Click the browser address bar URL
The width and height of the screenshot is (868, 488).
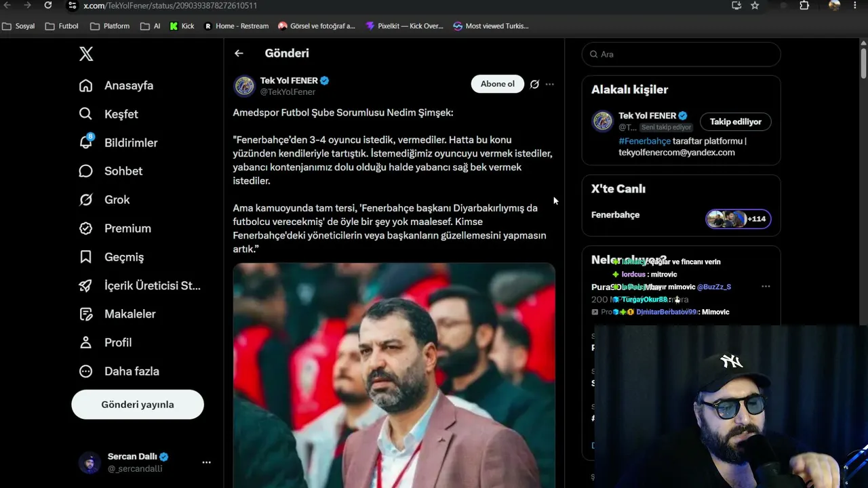click(x=170, y=5)
